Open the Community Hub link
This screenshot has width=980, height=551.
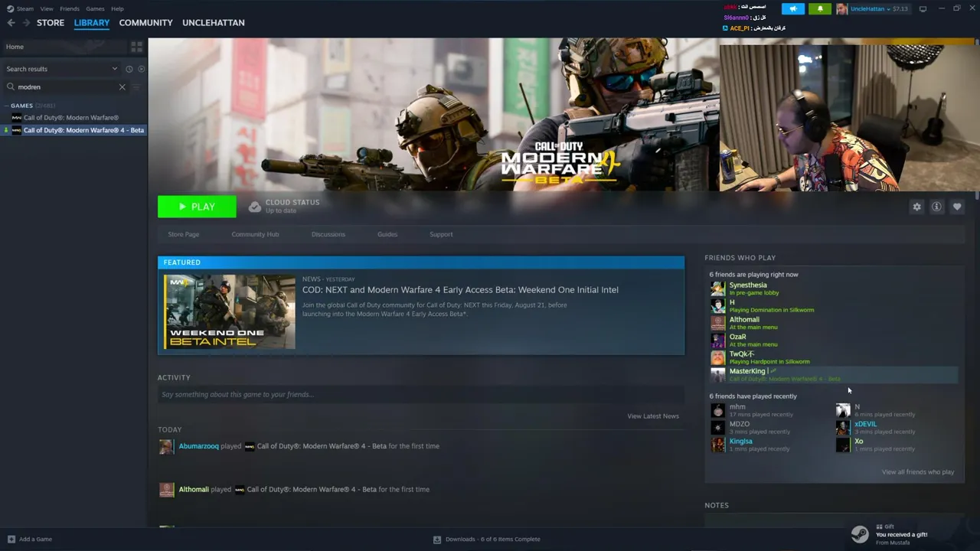255,234
